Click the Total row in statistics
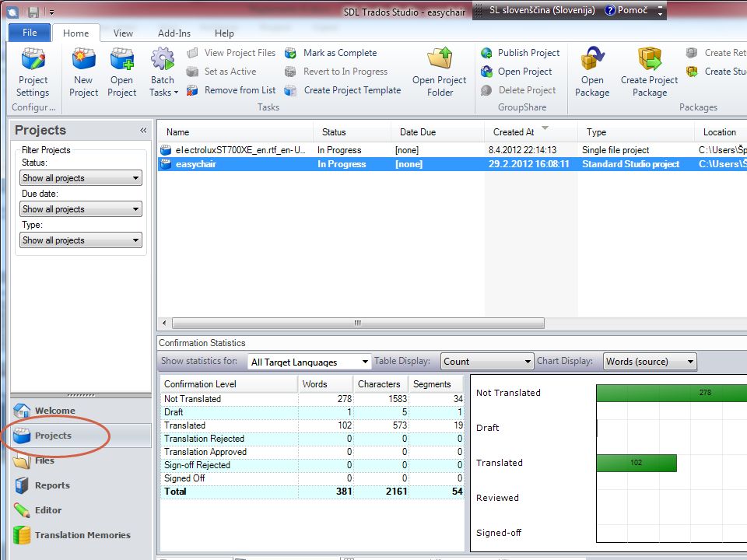Viewport: 747px width, 560px height. tap(312, 492)
